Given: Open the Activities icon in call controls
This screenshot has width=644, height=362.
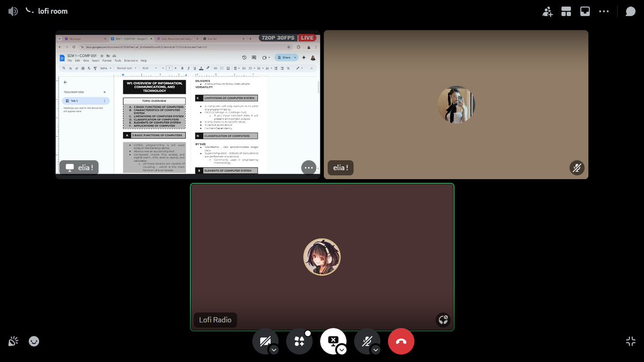Looking at the screenshot, I should pos(299,341).
